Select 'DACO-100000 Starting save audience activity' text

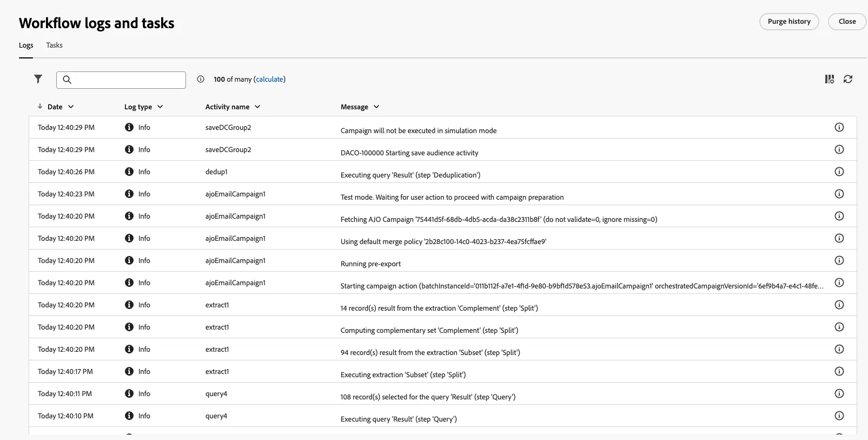[409, 153]
